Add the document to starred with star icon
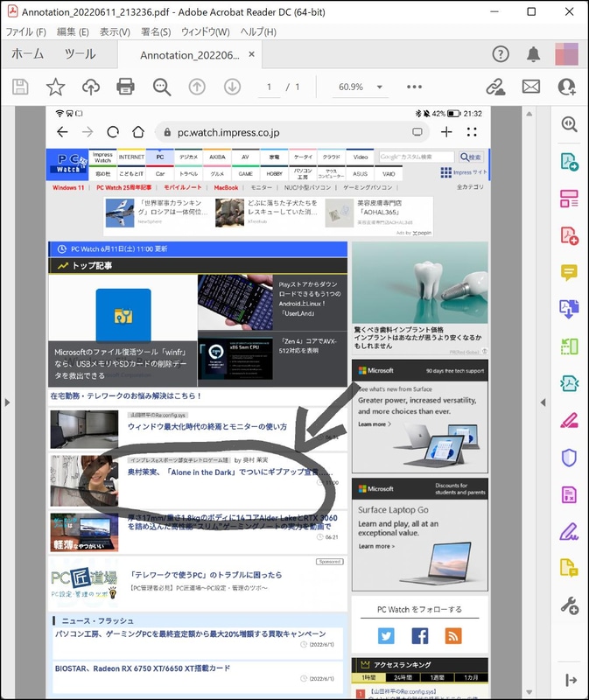 coord(55,87)
